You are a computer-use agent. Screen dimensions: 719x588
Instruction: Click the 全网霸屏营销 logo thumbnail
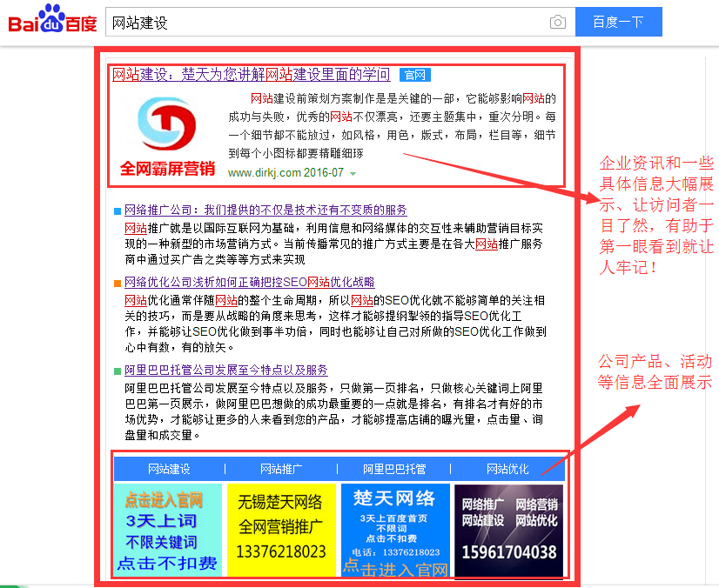[x=167, y=137]
